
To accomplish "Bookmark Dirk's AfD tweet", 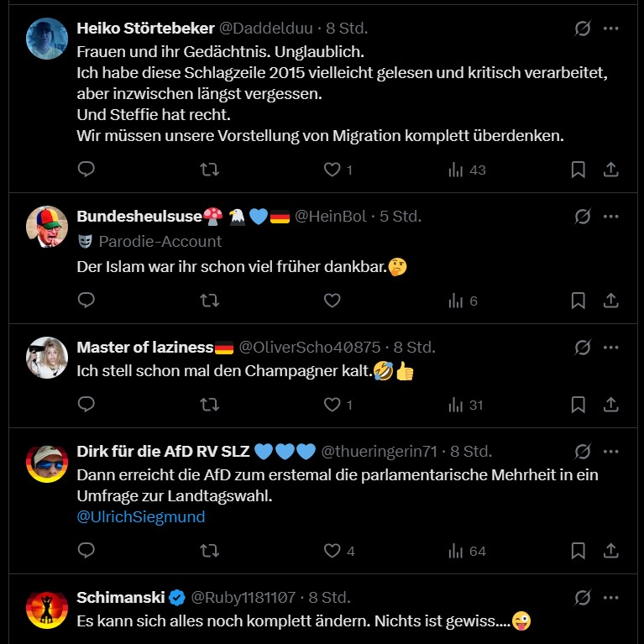I will click(x=578, y=551).
